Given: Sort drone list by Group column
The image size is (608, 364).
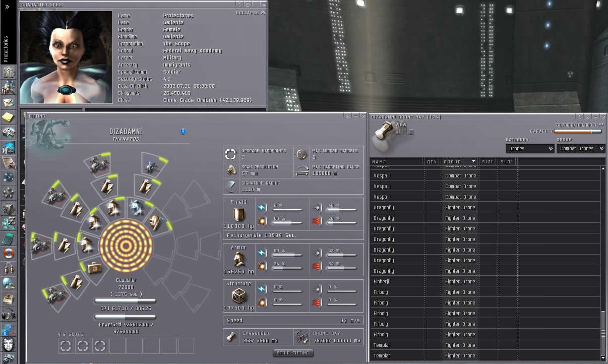Looking at the screenshot, I should click(459, 162).
